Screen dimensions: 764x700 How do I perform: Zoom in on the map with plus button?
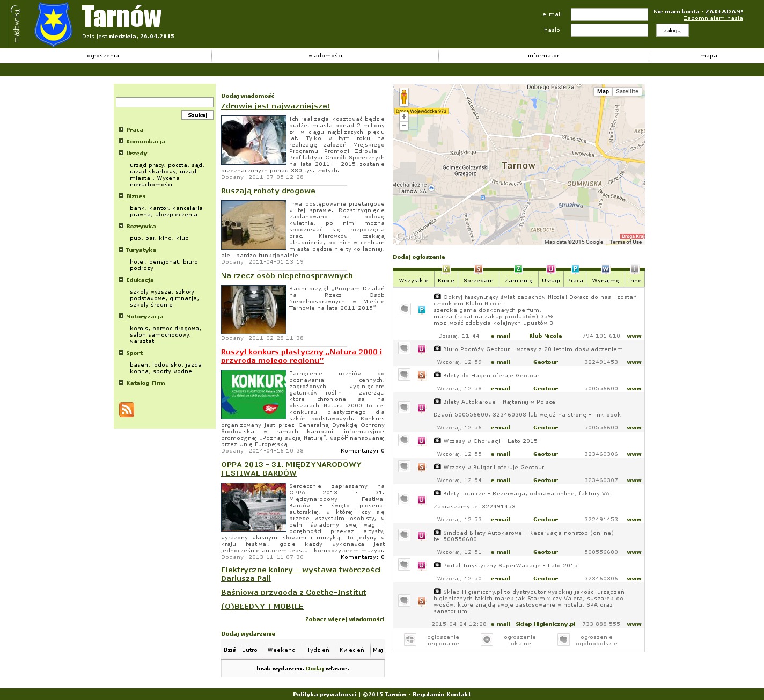pyautogui.click(x=404, y=116)
